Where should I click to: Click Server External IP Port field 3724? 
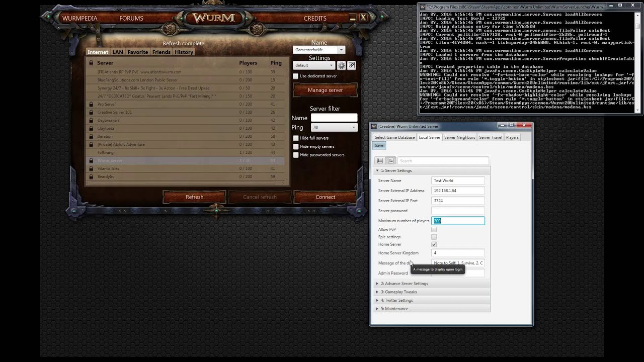pos(458,201)
